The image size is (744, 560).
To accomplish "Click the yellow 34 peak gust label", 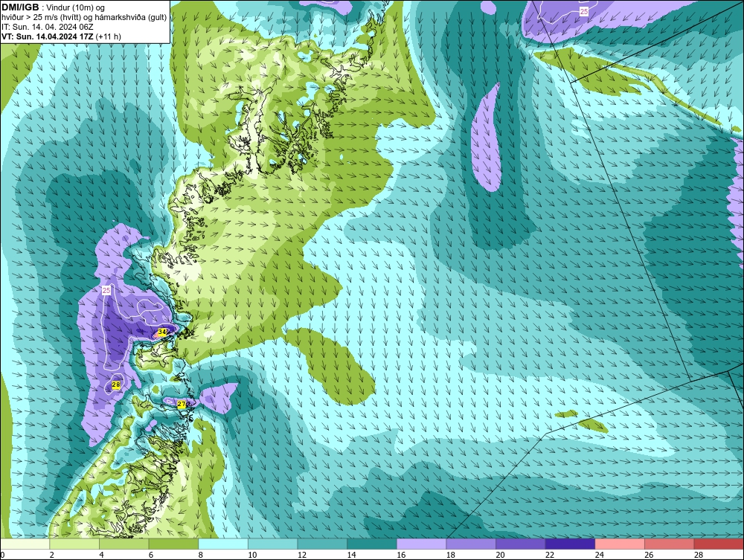I will [162, 332].
